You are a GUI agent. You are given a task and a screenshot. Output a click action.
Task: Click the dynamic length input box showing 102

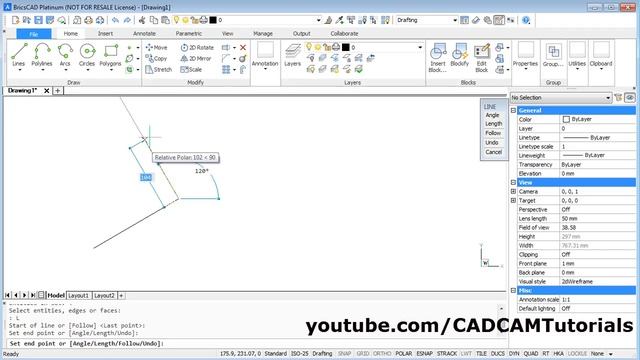146,177
